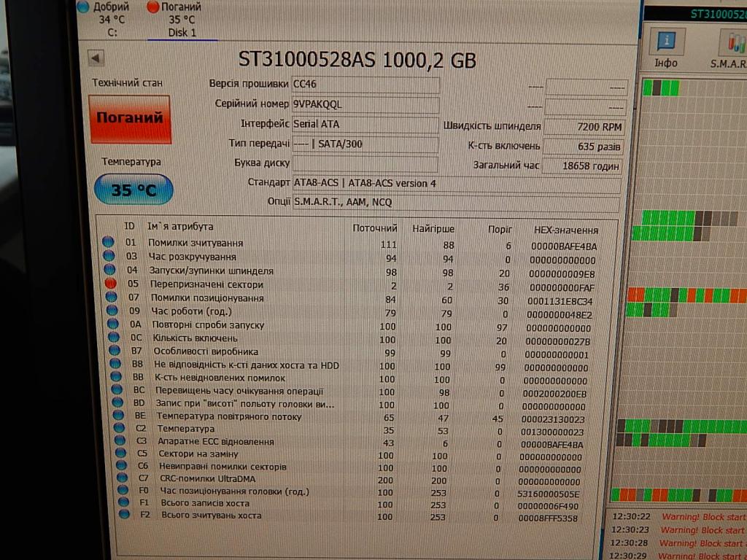Click the previous disk arrow button
747x560 pixels.
[x=96, y=58]
